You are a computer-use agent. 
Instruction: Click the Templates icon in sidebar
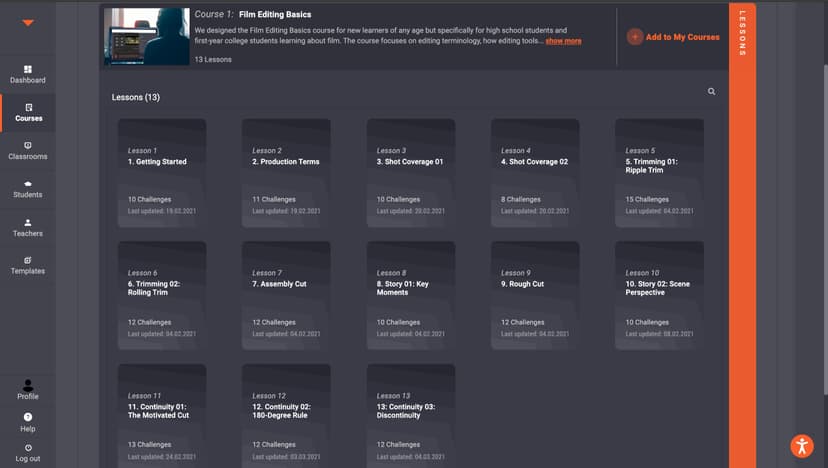click(x=28, y=260)
